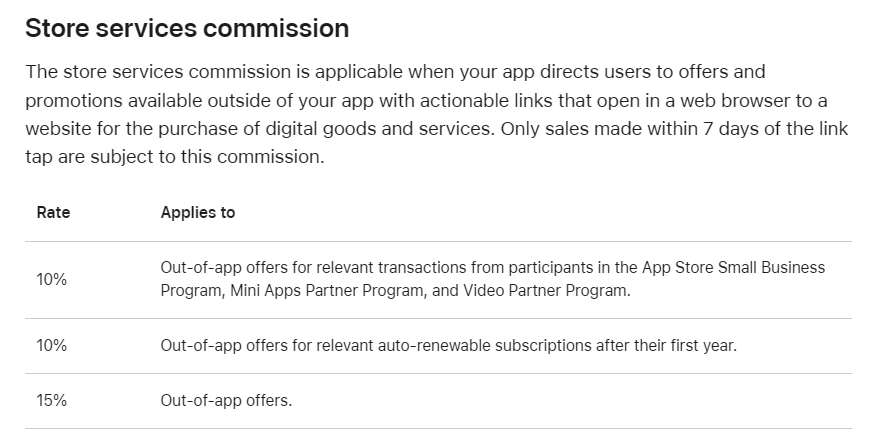Click the "Rate" column header

pos(53,212)
